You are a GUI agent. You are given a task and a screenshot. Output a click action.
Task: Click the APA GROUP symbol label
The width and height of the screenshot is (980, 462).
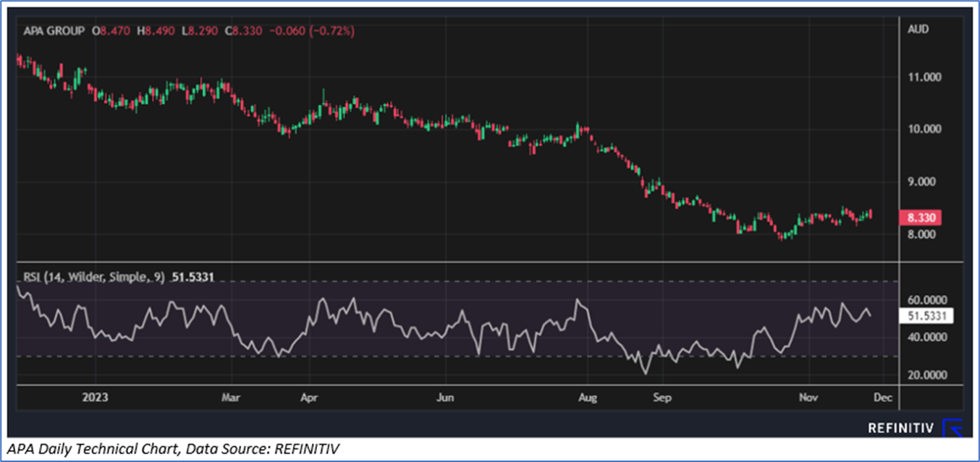[54, 31]
